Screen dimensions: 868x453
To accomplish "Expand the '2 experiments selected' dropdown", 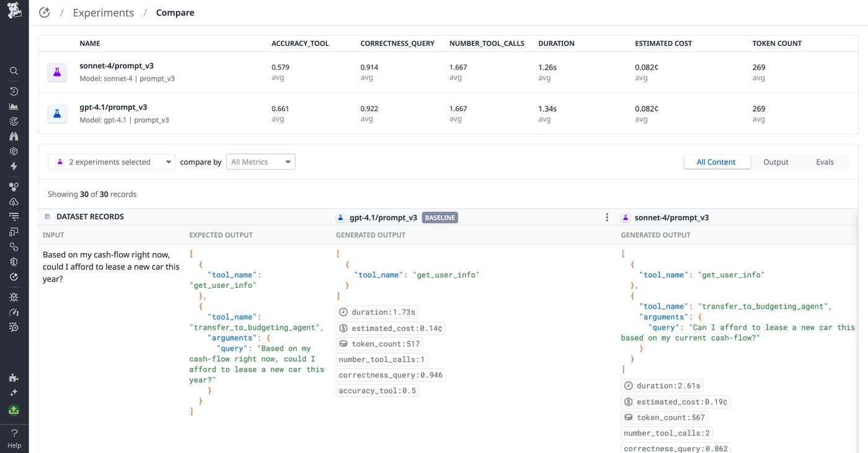I will pos(112,162).
